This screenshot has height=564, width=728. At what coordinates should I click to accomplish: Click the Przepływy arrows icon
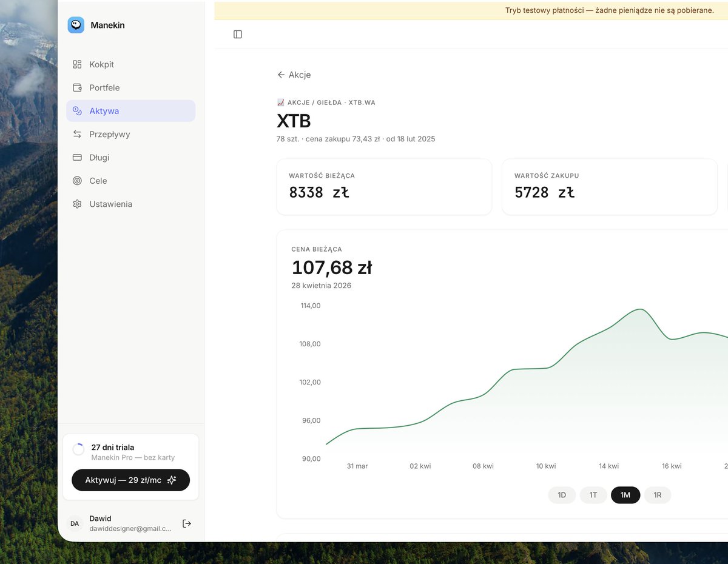(x=77, y=134)
